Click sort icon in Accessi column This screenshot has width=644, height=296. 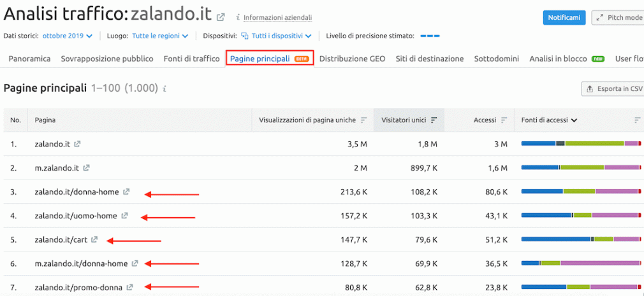pyautogui.click(x=504, y=120)
